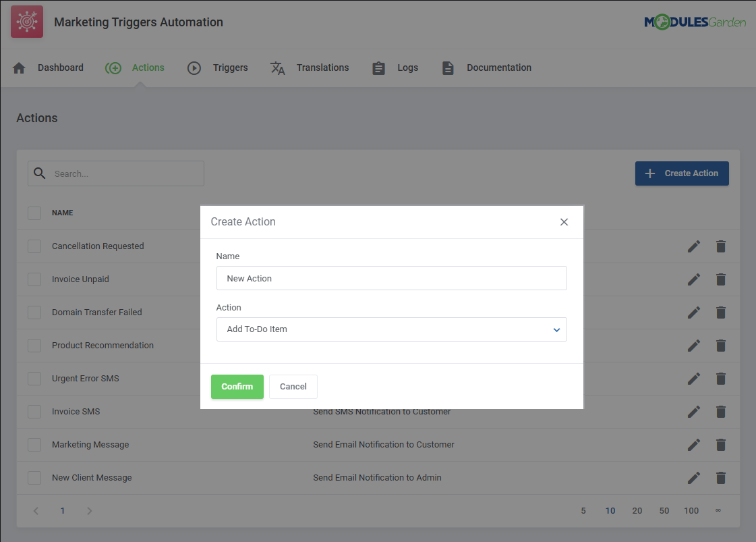
Task: Go to the previous page arrow
Action: point(36,511)
